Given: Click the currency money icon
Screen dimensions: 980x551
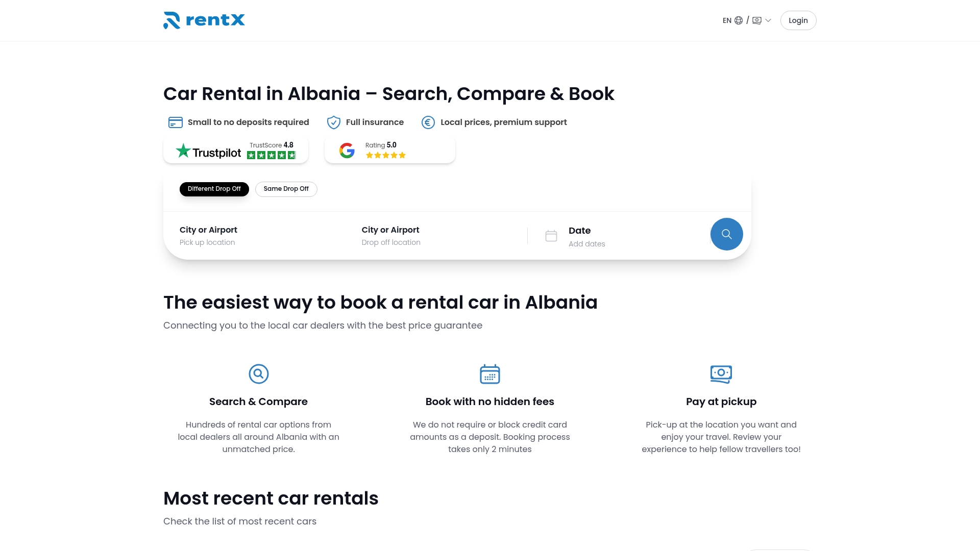Looking at the screenshot, I should click(757, 20).
